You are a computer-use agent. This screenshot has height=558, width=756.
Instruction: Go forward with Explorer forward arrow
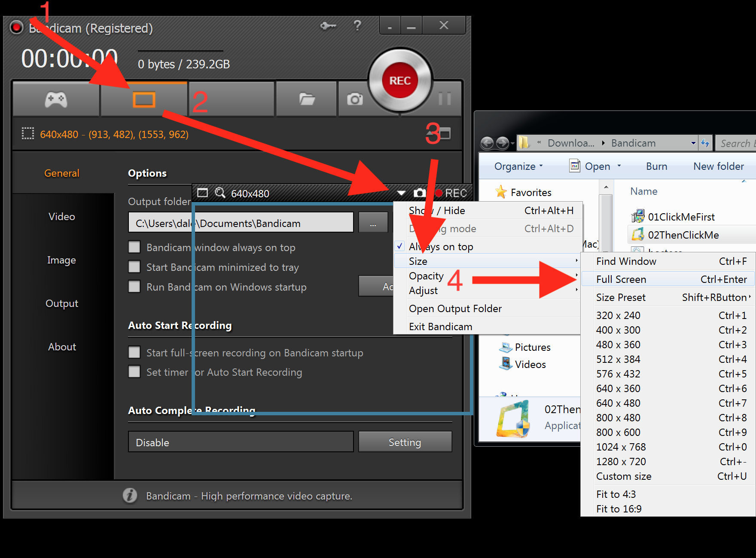point(503,143)
